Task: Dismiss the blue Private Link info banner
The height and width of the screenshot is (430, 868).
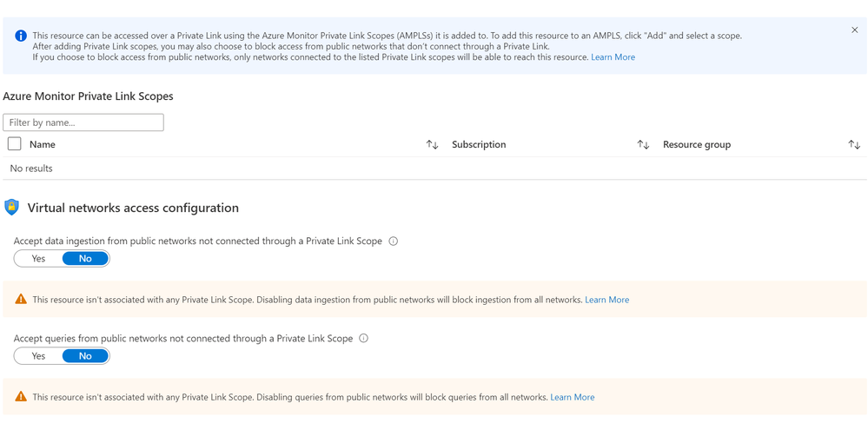Action: coord(854,30)
